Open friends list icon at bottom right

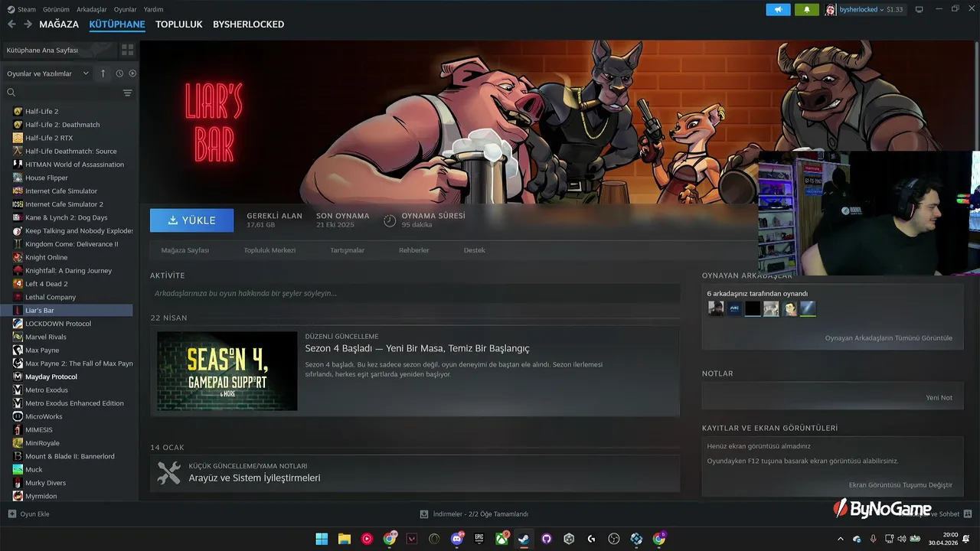[x=968, y=514]
